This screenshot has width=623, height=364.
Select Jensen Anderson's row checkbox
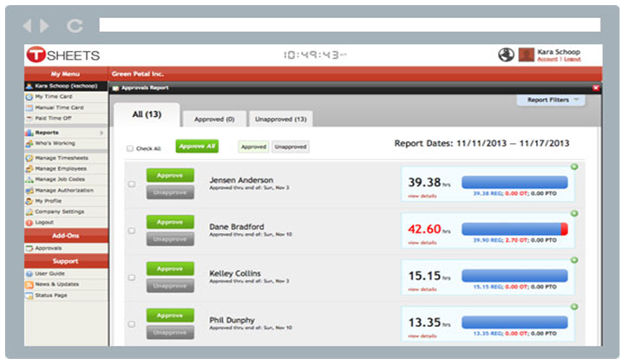(132, 184)
